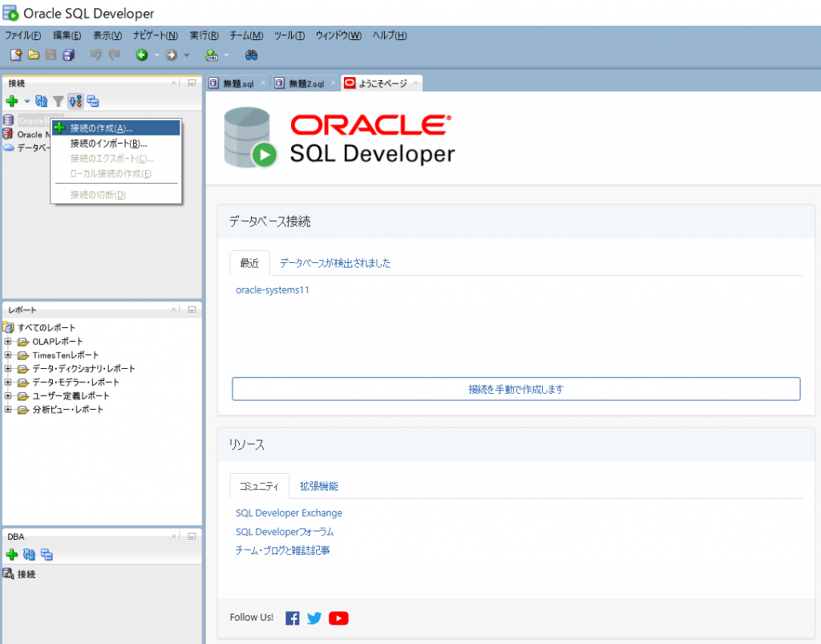The image size is (821, 644).
Task: Expand the TimesTenレポート folder
Action: tap(8, 355)
